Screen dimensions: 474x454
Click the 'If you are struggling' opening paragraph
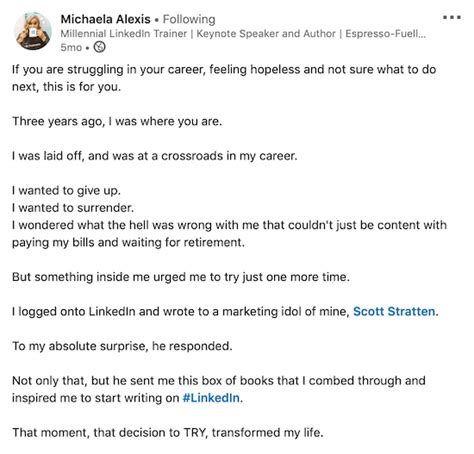coord(224,78)
